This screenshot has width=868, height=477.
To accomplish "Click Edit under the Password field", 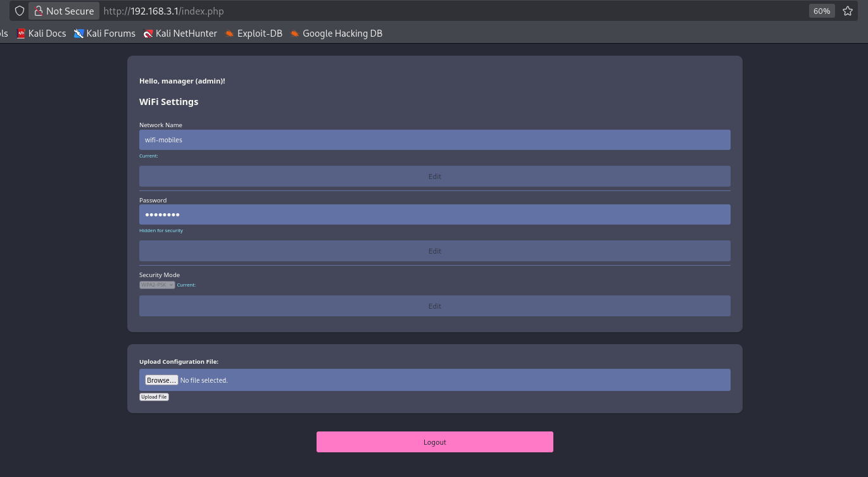I will (x=434, y=251).
